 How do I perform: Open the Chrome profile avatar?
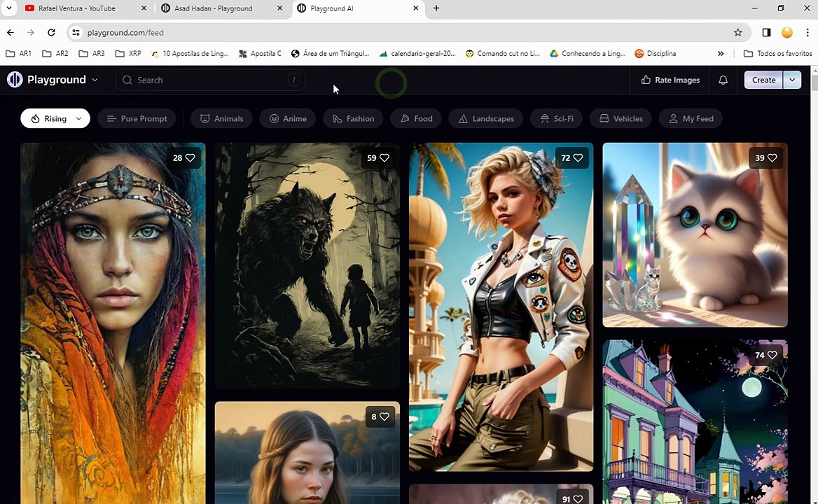click(786, 32)
